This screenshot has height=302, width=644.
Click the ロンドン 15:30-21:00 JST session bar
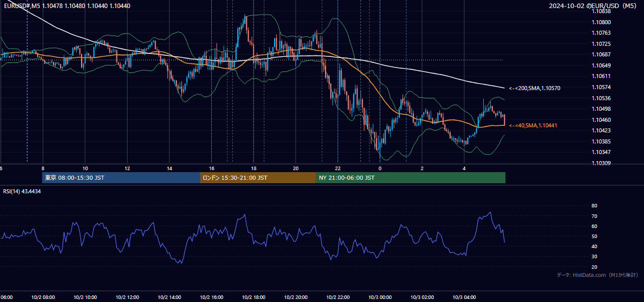click(x=258, y=178)
